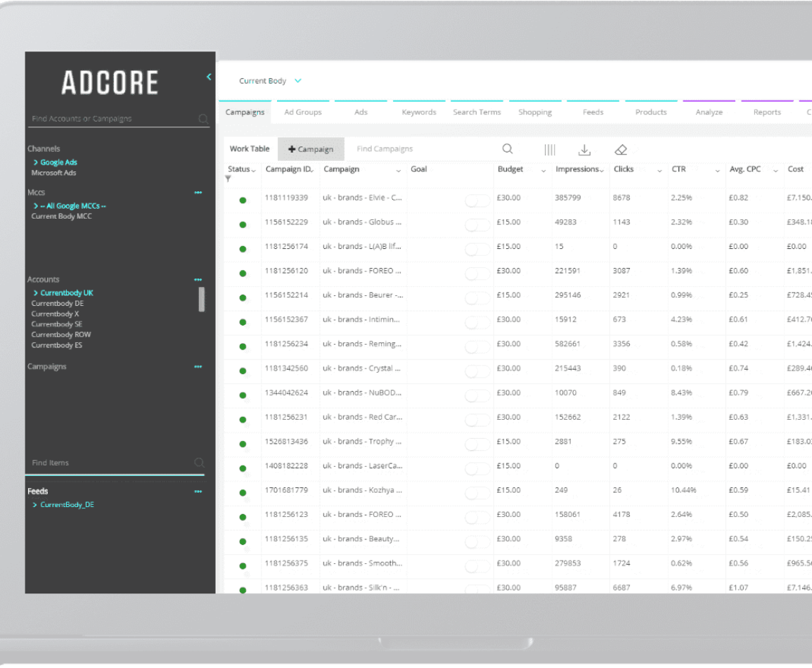This screenshot has height=668, width=812.
Task: Open the columns chooser icon
Action: (x=550, y=150)
